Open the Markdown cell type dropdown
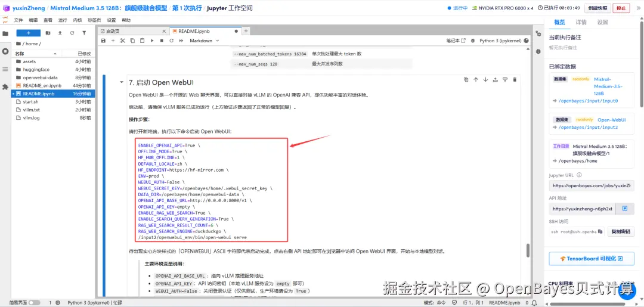 [x=204, y=41]
